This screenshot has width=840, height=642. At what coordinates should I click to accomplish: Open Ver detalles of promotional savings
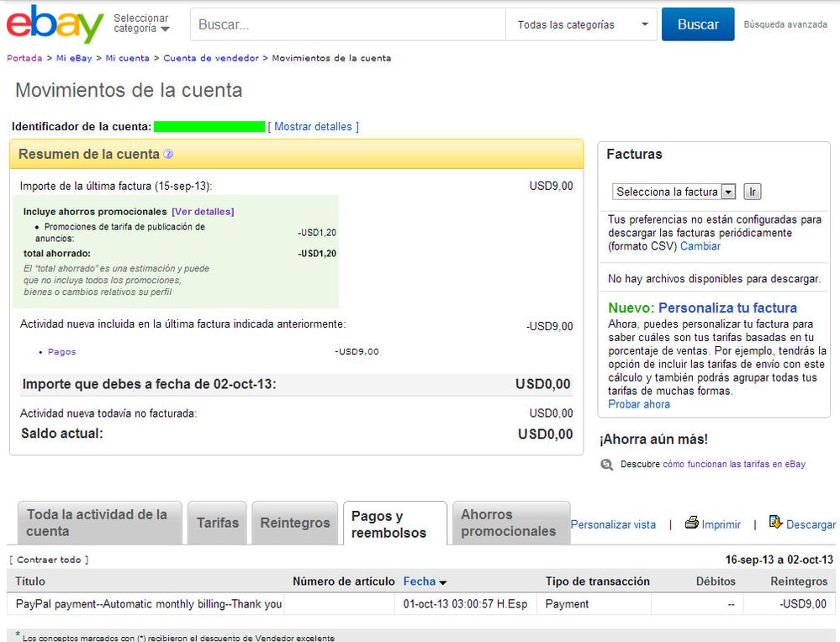coord(203,212)
